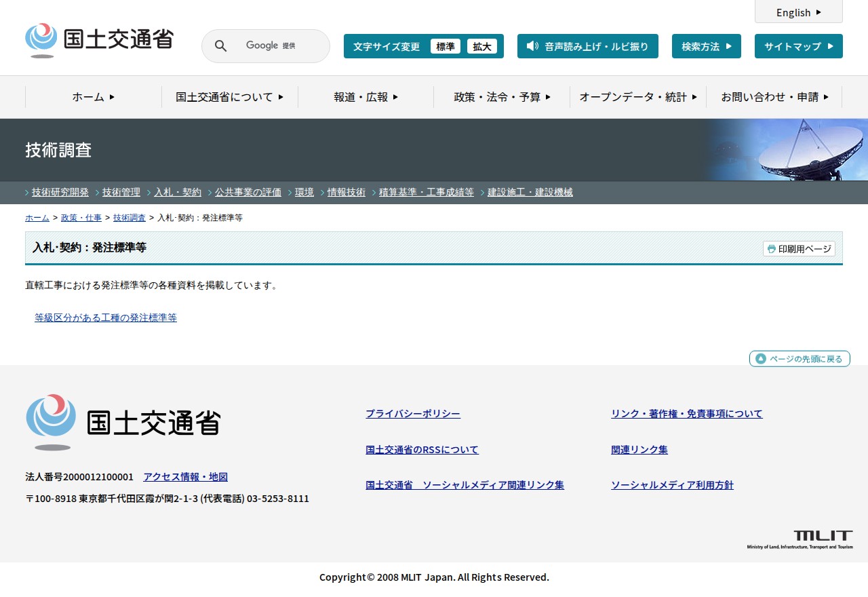Image resolution: width=868 pixels, height=597 pixels.
Task: Click the footer 国土交通省 logo
Action: pyautogui.click(x=123, y=422)
